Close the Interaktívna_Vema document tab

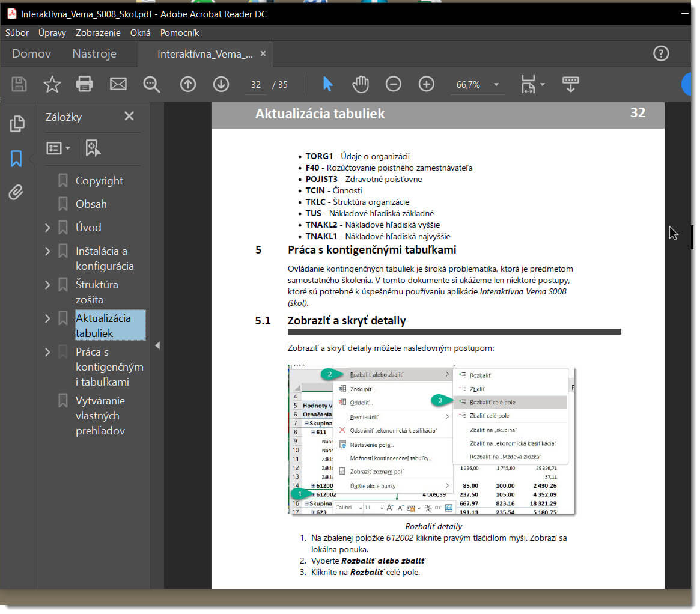pyautogui.click(x=263, y=53)
